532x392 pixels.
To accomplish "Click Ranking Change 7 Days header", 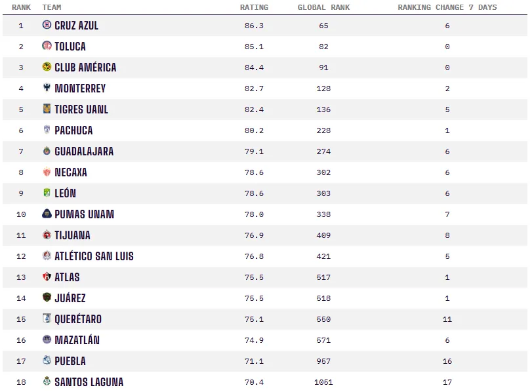I will pos(447,7).
